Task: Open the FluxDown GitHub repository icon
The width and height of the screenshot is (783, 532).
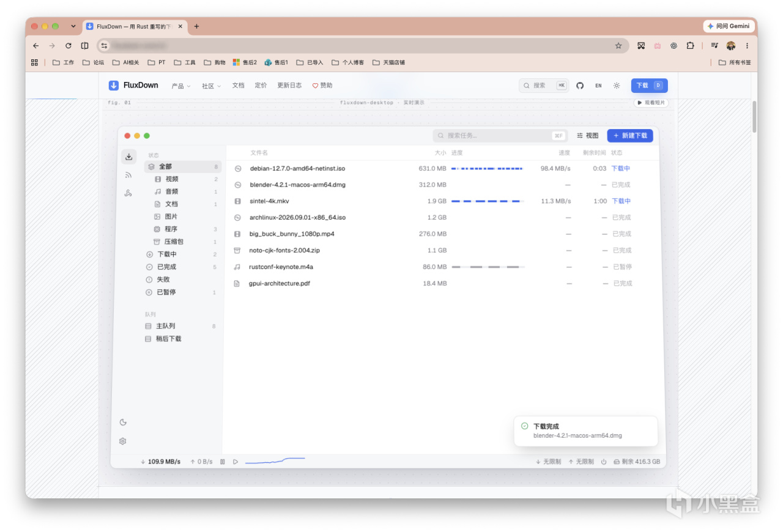Action: click(x=580, y=86)
